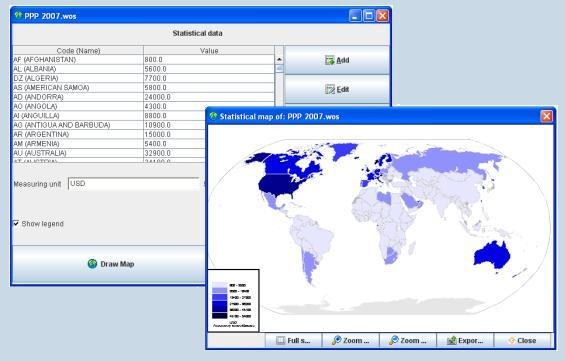The width and height of the screenshot is (565, 361).
Task: Click the Add button's table-plus icon
Action: click(330, 60)
